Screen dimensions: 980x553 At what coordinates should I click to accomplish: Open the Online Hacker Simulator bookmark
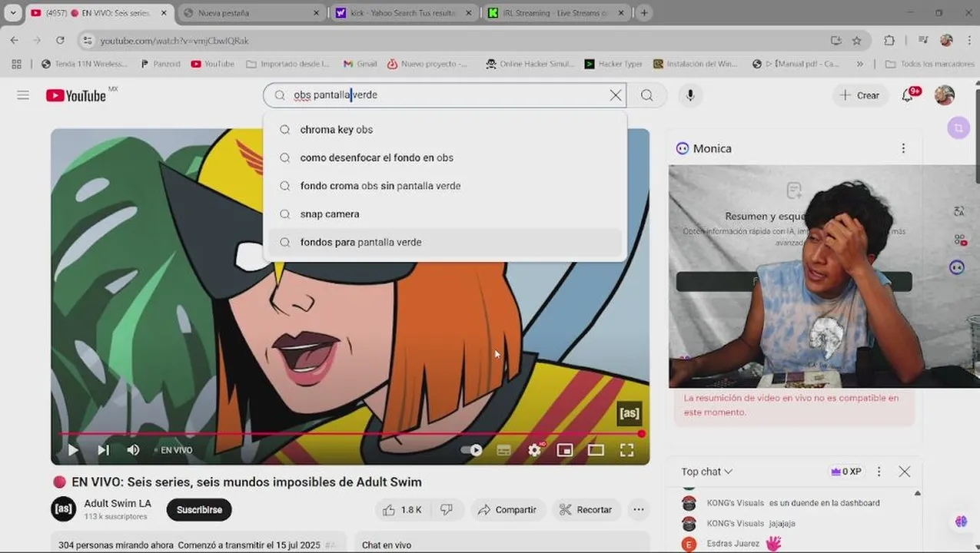coord(530,64)
